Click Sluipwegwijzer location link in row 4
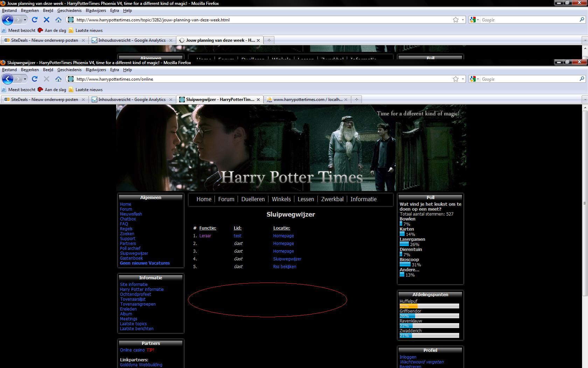588x368 pixels. click(287, 259)
